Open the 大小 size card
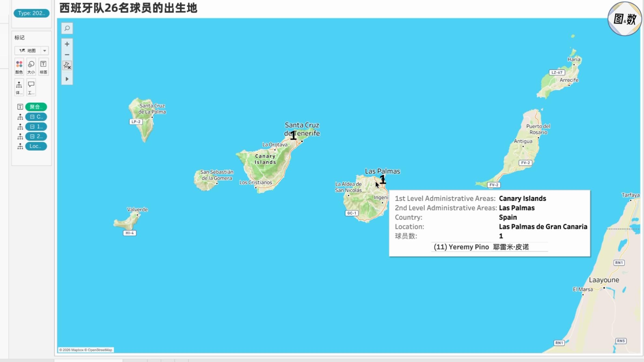 (x=31, y=67)
